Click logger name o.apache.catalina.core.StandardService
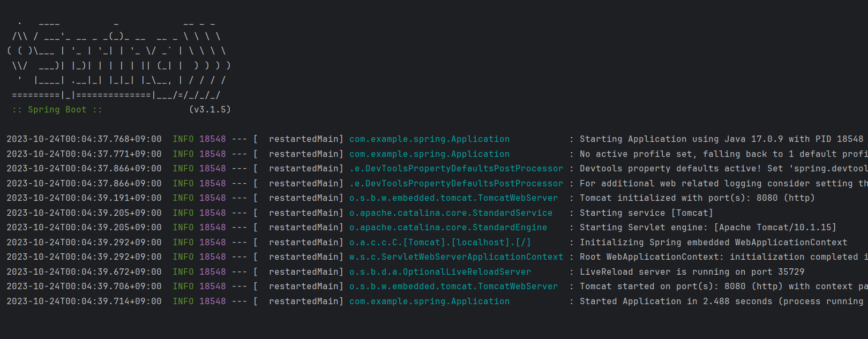Viewport: 868px width, 339px height. pos(451,213)
